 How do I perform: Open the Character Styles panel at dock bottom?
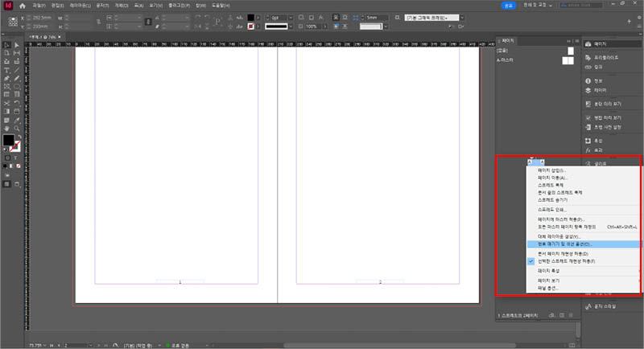601,306
